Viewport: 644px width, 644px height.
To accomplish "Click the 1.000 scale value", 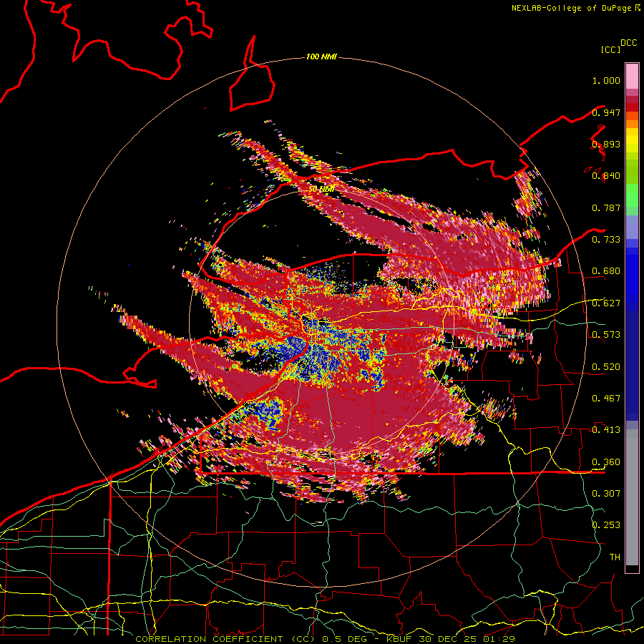I will (x=606, y=80).
